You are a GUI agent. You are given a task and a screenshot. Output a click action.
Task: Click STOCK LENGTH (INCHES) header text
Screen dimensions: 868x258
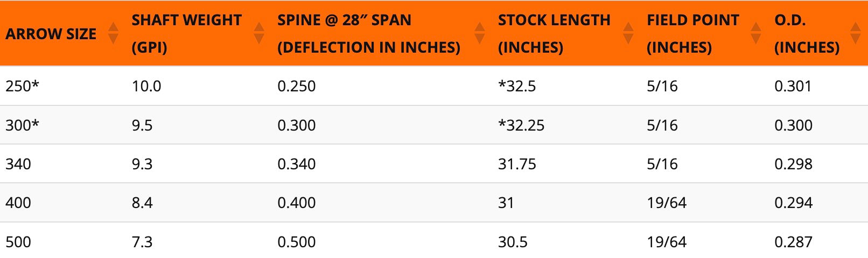pos(554,33)
